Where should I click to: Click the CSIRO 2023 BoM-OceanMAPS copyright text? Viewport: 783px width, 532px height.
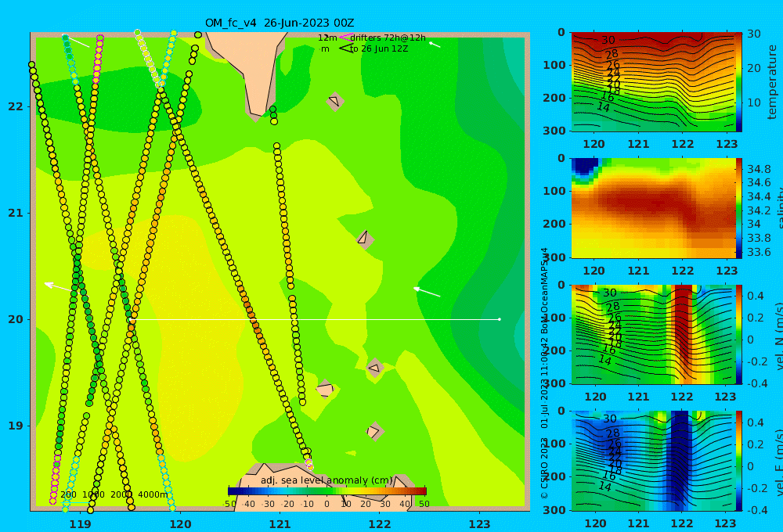click(x=544, y=373)
